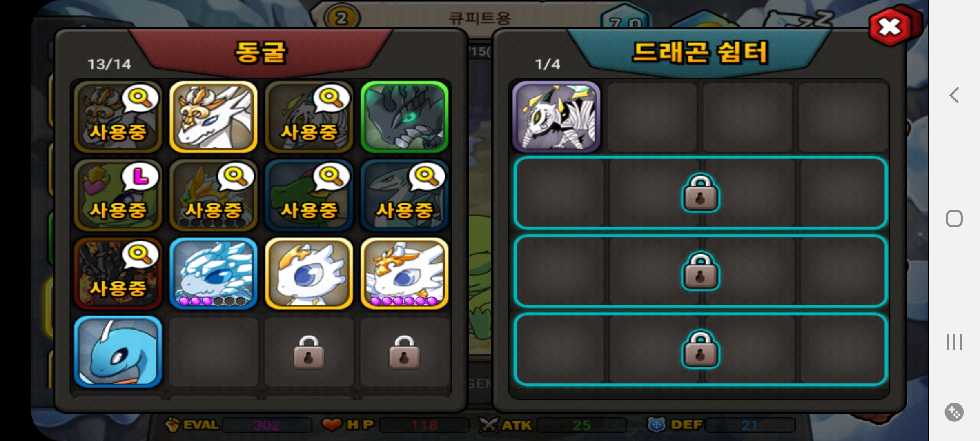Unlock the second shelter row padlock
The image size is (980, 441).
pyautogui.click(x=700, y=193)
